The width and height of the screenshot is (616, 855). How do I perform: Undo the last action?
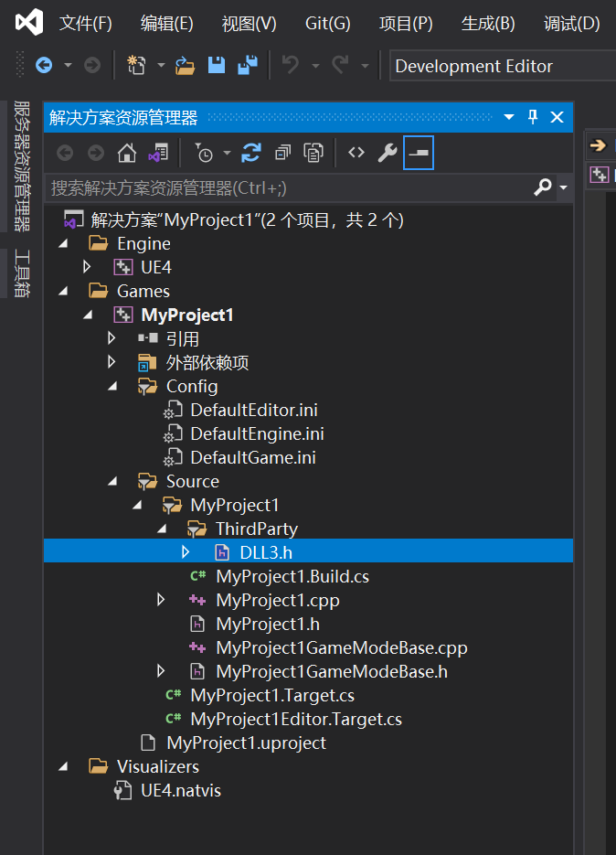[x=291, y=66]
